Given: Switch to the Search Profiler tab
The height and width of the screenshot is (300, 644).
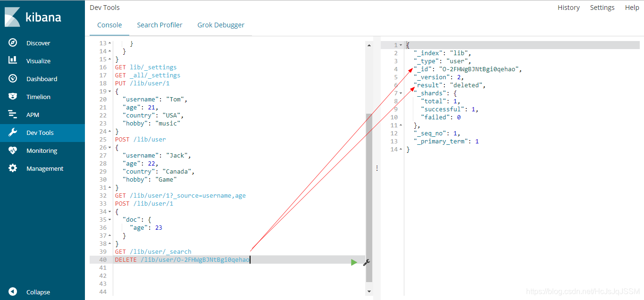Looking at the screenshot, I should 159,25.
